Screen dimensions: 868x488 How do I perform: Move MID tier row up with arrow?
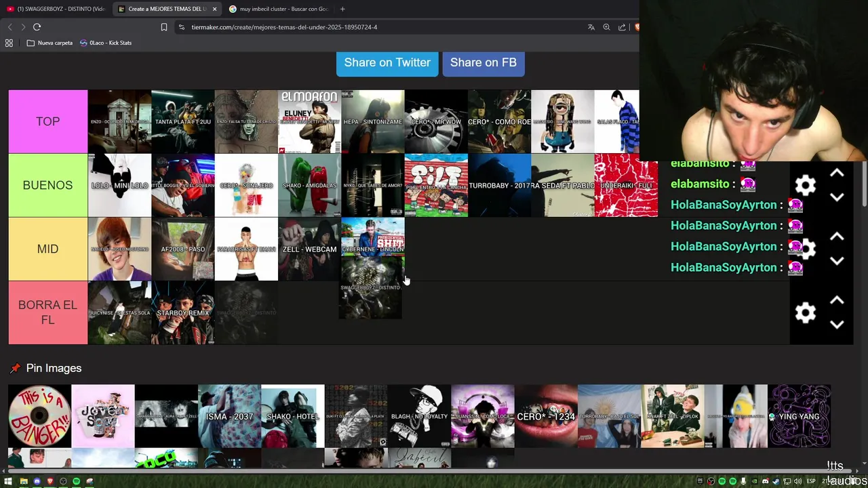837,237
